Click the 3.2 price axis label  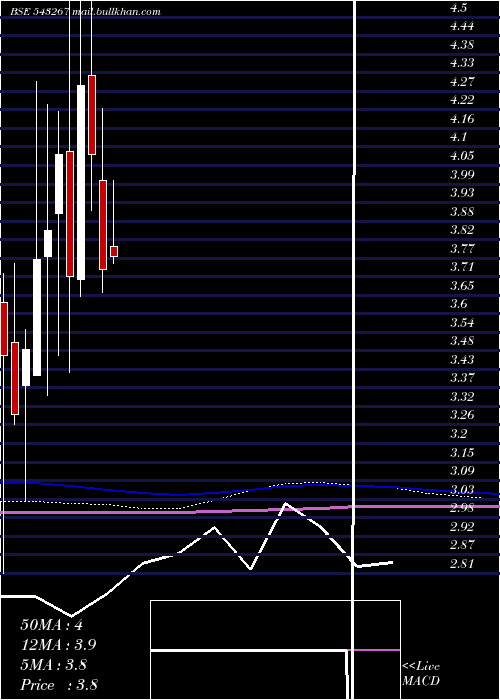(x=459, y=433)
